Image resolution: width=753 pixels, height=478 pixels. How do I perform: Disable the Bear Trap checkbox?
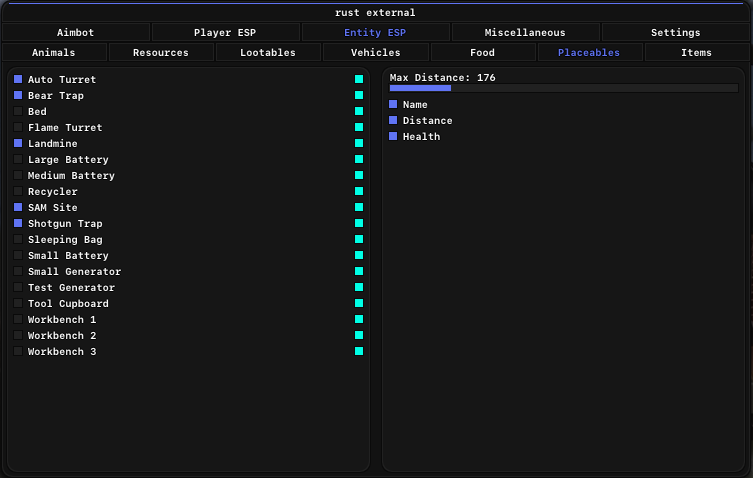[18, 95]
